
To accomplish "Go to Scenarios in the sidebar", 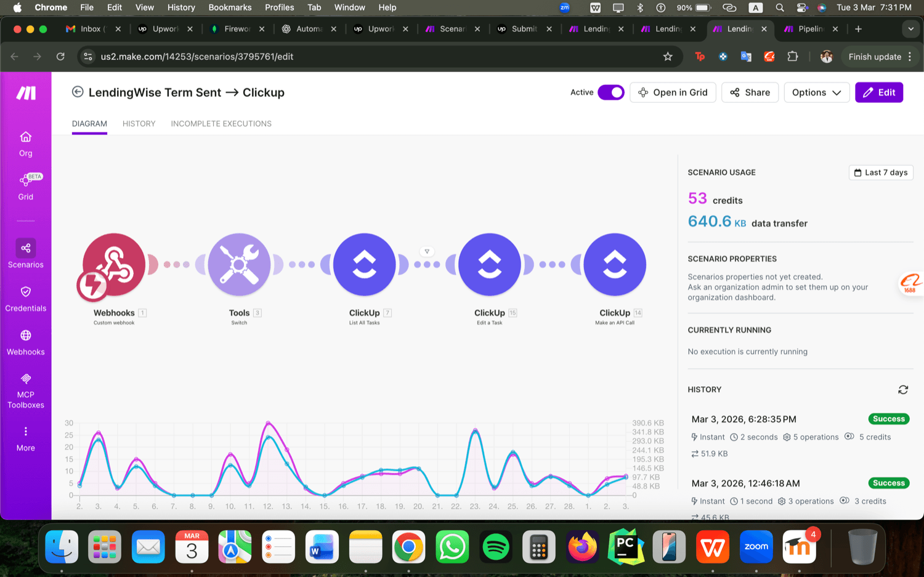I will pyautogui.click(x=25, y=254).
